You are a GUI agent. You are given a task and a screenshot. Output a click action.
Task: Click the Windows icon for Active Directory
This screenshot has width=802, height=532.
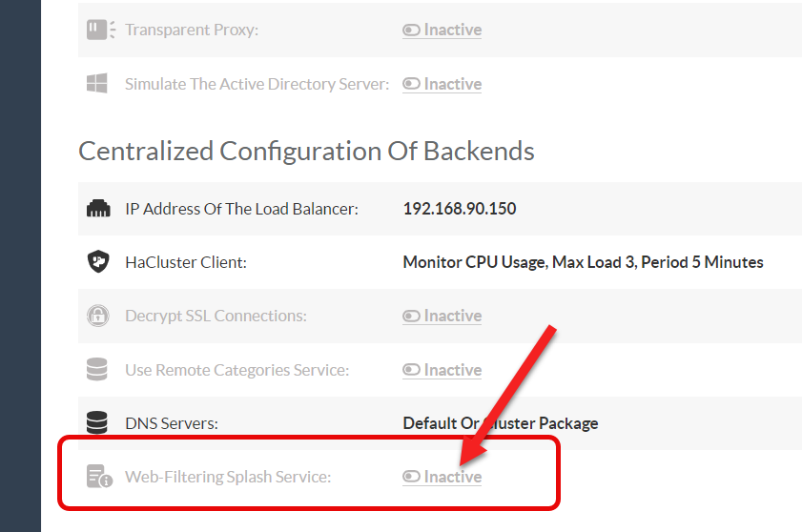click(97, 84)
